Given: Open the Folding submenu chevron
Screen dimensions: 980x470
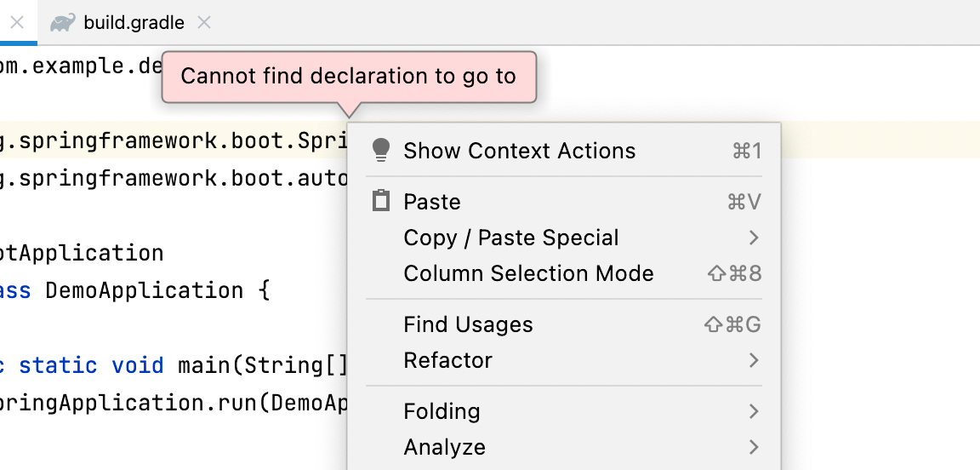Looking at the screenshot, I should click(753, 411).
